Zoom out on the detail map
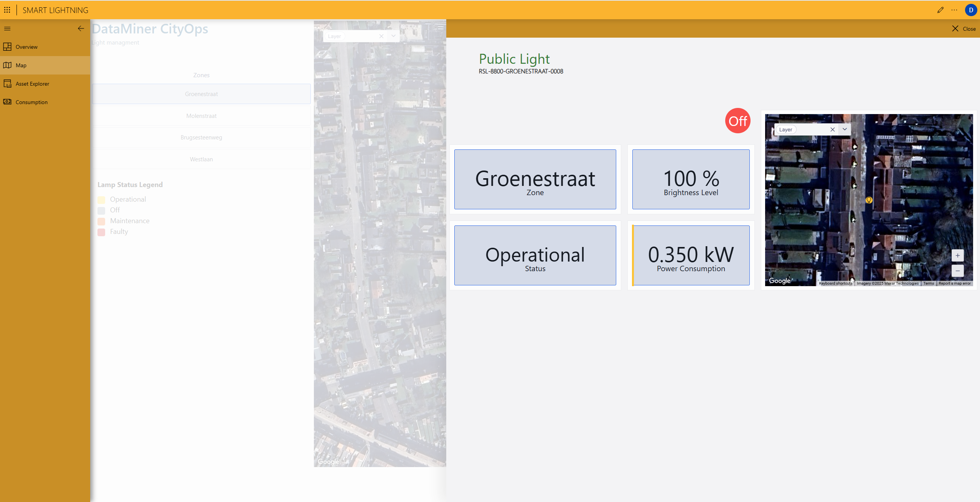This screenshot has height=502, width=980. (x=957, y=271)
